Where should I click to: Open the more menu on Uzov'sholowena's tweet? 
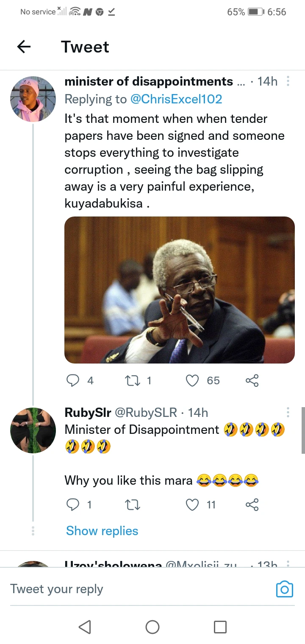tap(288, 564)
